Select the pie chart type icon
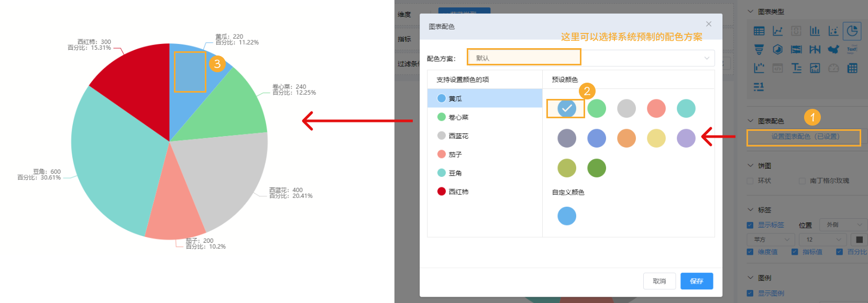868x303 pixels. pyautogui.click(x=852, y=31)
